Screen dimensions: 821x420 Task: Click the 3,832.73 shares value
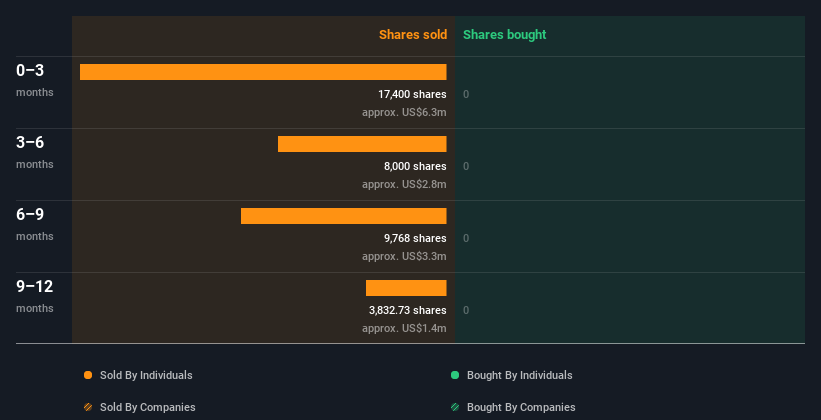click(408, 311)
